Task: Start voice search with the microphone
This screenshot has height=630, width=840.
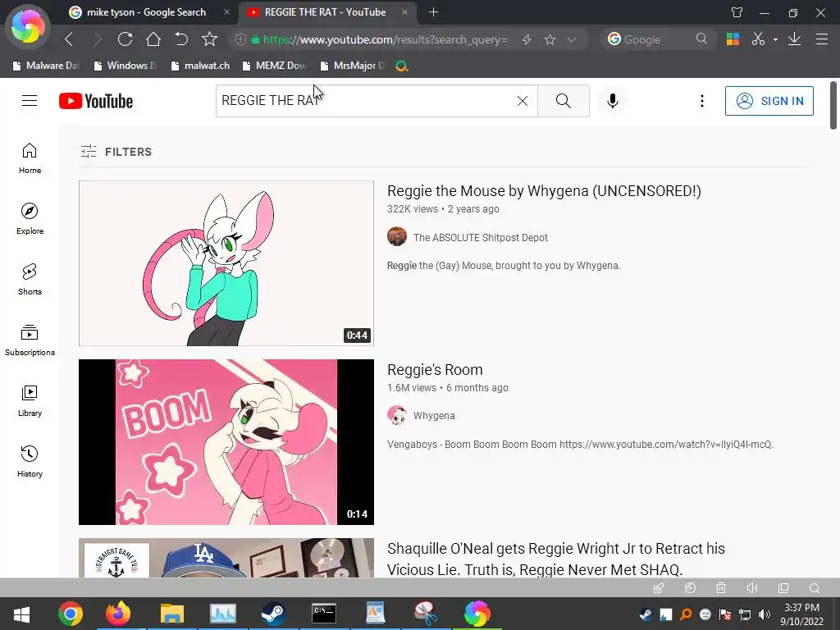Action: 612,101
